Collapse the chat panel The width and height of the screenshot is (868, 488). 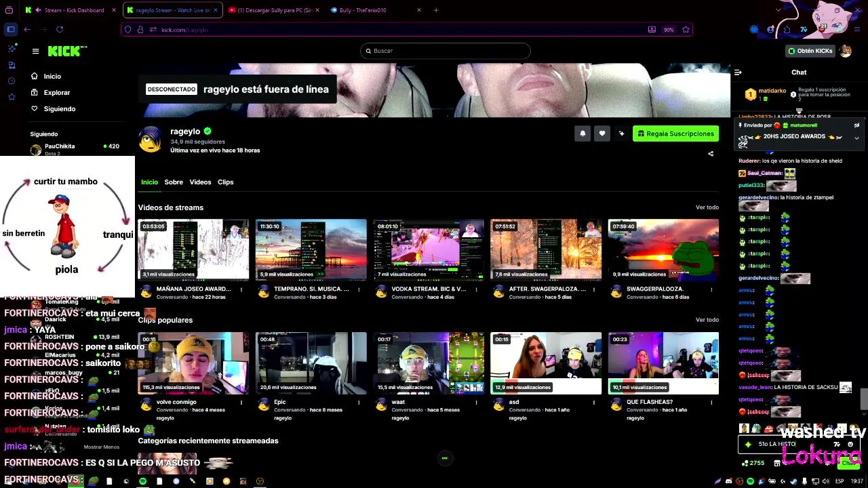point(738,73)
